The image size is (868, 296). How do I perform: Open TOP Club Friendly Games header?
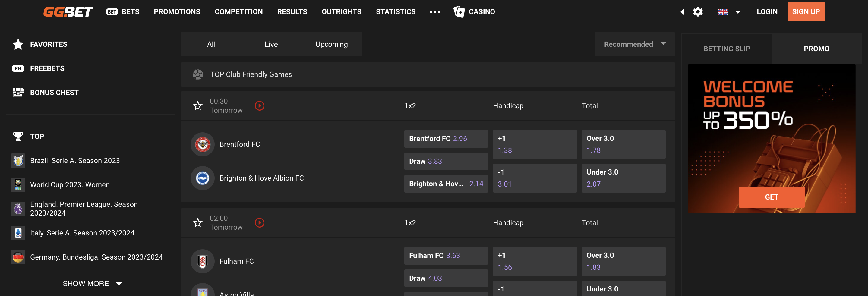pyautogui.click(x=428, y=74)
